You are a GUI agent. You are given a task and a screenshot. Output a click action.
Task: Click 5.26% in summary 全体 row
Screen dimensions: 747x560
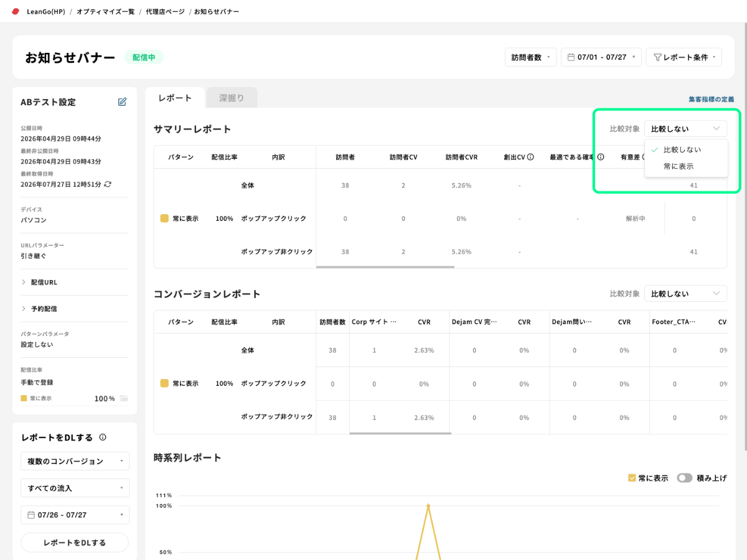[x=461, y=185]
